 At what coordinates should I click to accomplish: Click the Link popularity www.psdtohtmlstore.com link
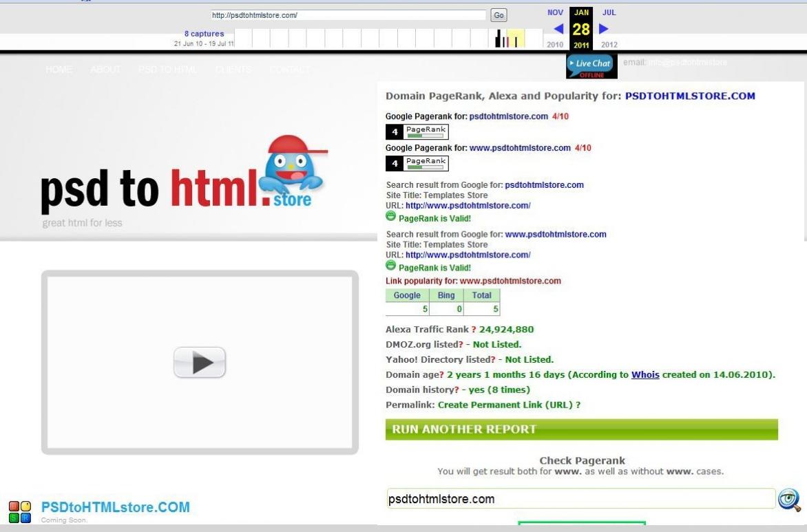coord(510,281)
